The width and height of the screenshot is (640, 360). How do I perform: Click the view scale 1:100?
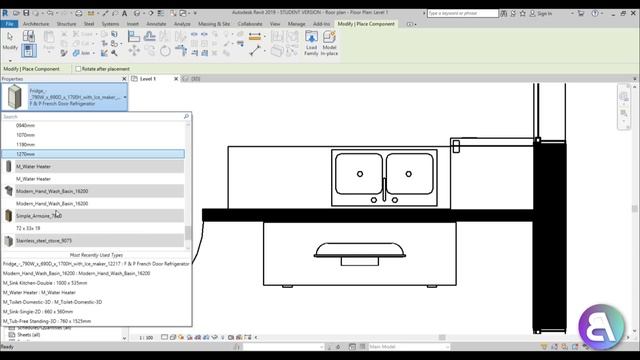click(146, 338)
